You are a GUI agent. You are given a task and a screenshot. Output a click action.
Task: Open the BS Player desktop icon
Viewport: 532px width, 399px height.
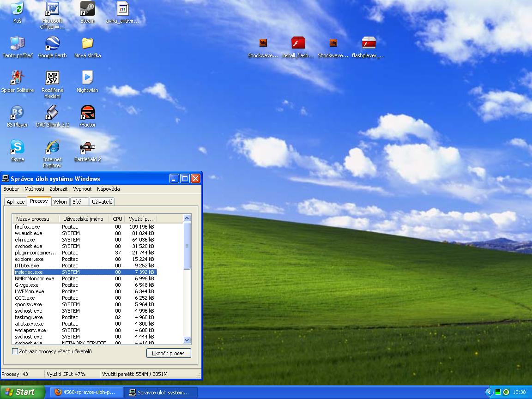[x=17, y=113]
